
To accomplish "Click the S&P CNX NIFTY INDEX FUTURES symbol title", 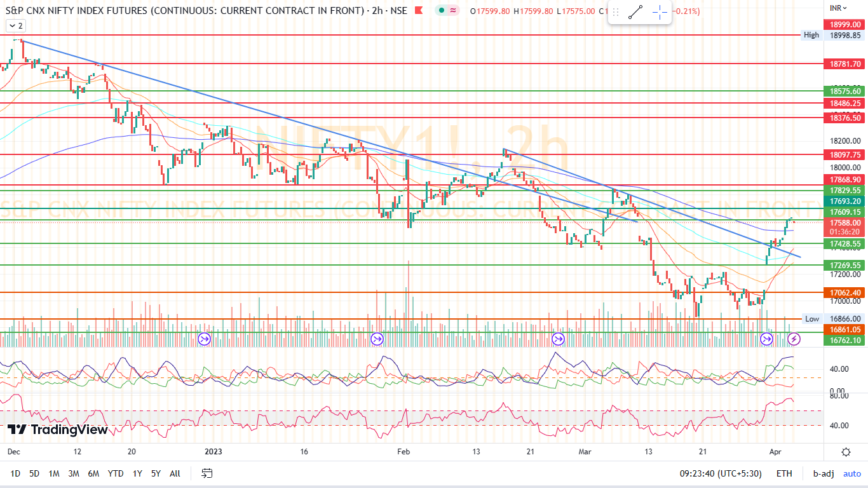I will tap(184, 11).
